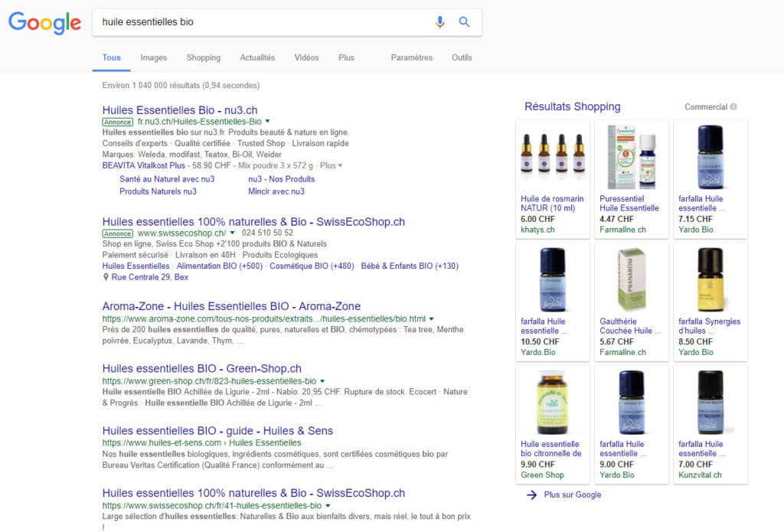The width and height of the screenshot is (784, 532).
Task: Click the khatys.ch seller name
Action: coord(537,230)
